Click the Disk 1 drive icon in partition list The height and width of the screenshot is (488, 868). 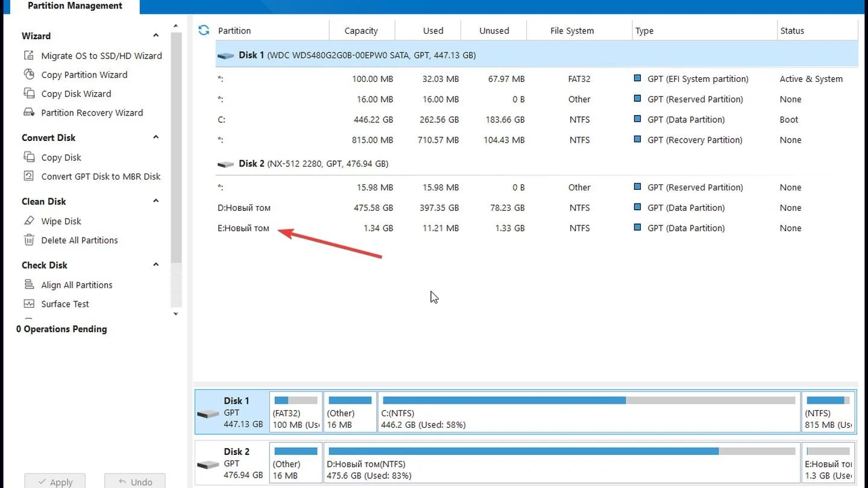(x=226, y=55)
